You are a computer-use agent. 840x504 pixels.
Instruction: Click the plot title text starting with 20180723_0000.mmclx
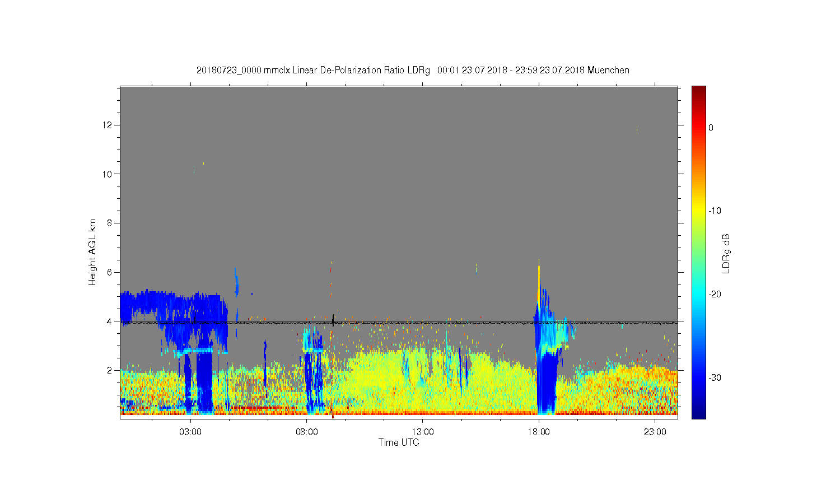click(x=413, y=71)
